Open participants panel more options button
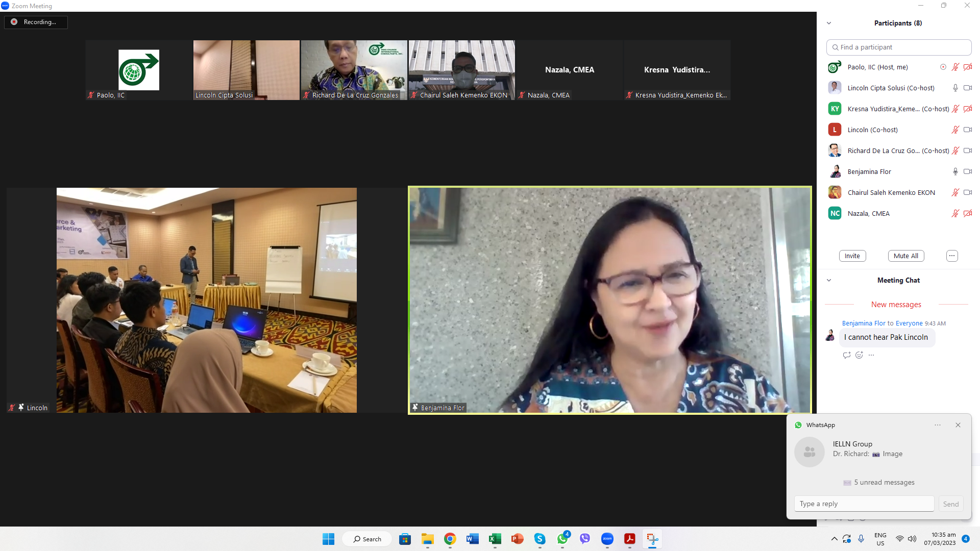Image resolution: width=980 pixels, height=551 pixels. tap(952, 256)
